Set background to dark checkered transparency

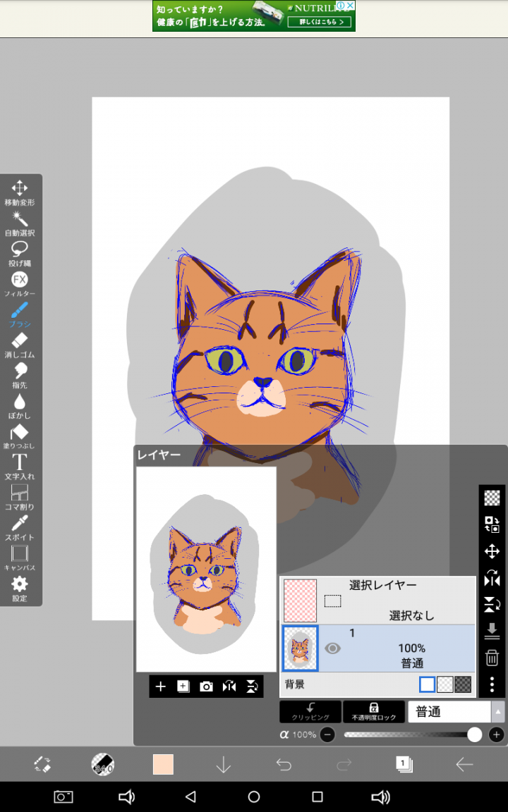(463, 684)
